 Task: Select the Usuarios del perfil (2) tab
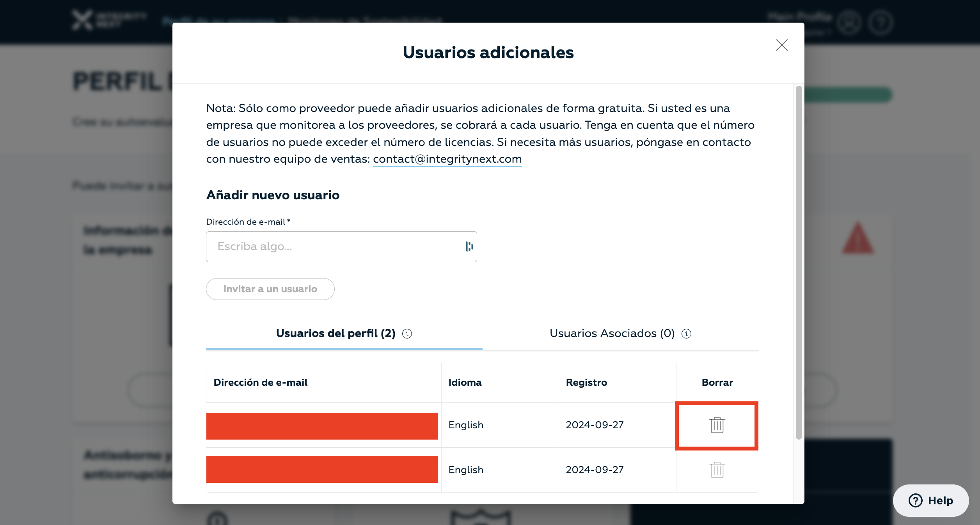coord(336,333)
